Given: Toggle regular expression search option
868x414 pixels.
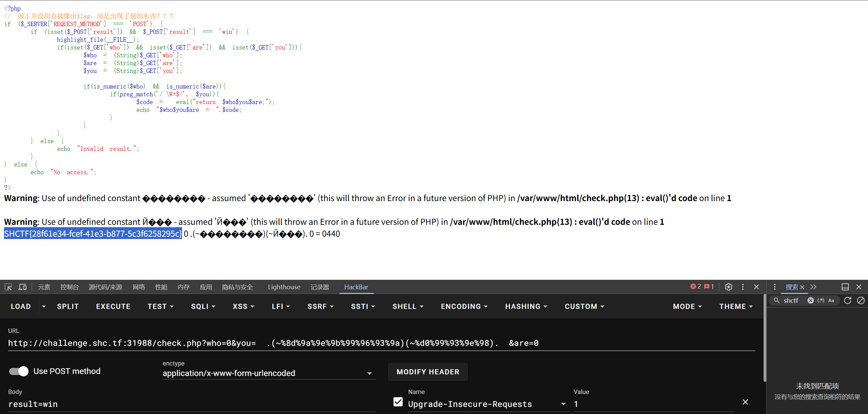Looking at the screenshot, I should (821, 300).
